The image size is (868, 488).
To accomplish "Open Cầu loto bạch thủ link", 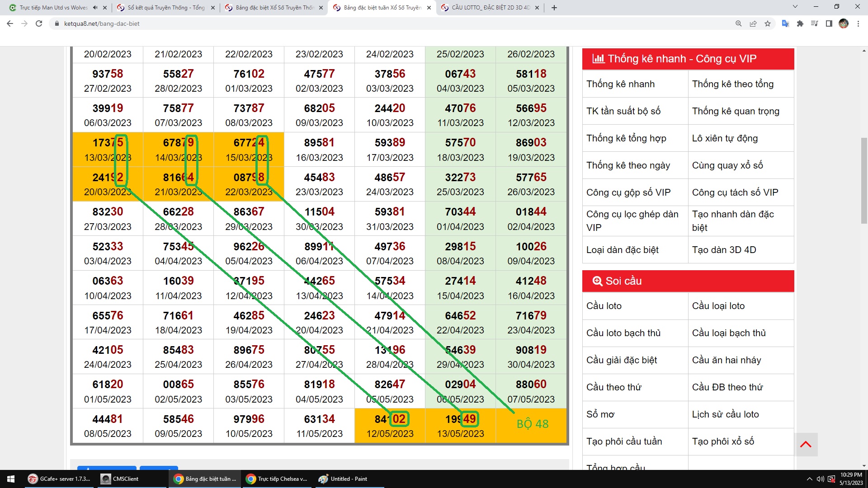I will coord(623,333).
